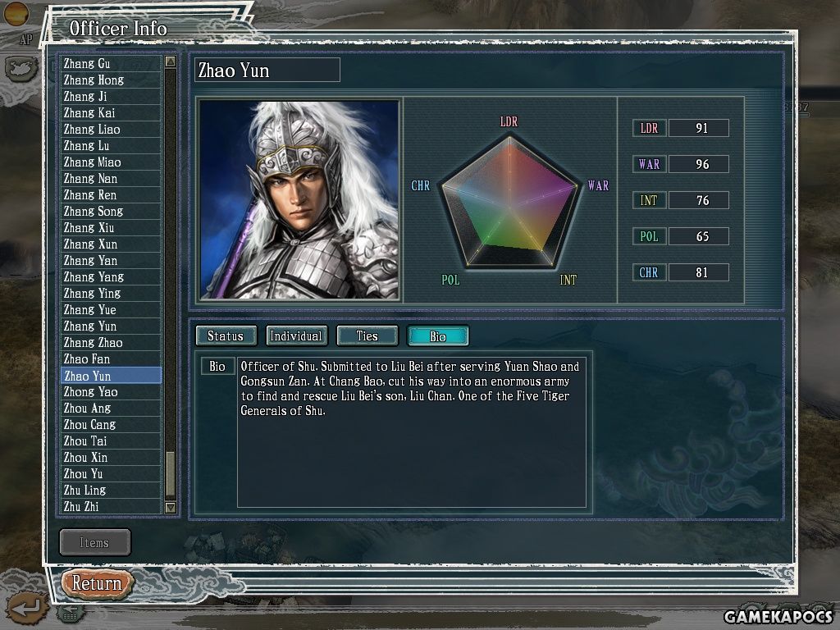840x630 pixels.
Task: Click the map icon under AP
Action: (x=21, y=69)
